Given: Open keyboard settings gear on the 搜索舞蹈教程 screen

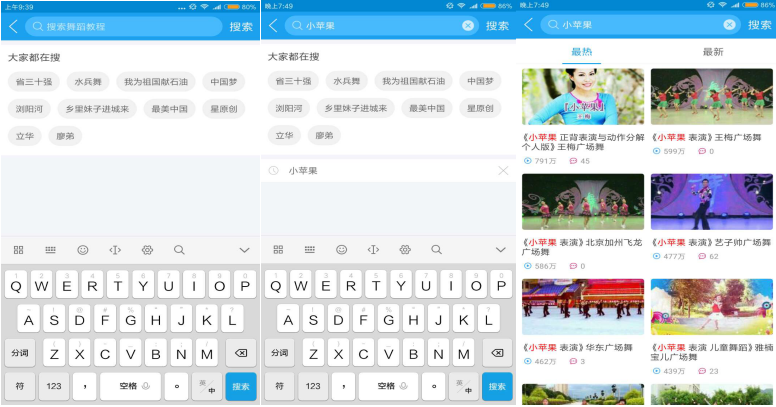Looking at the screenshot, I should pyautogui.click(x=147, y=250).
